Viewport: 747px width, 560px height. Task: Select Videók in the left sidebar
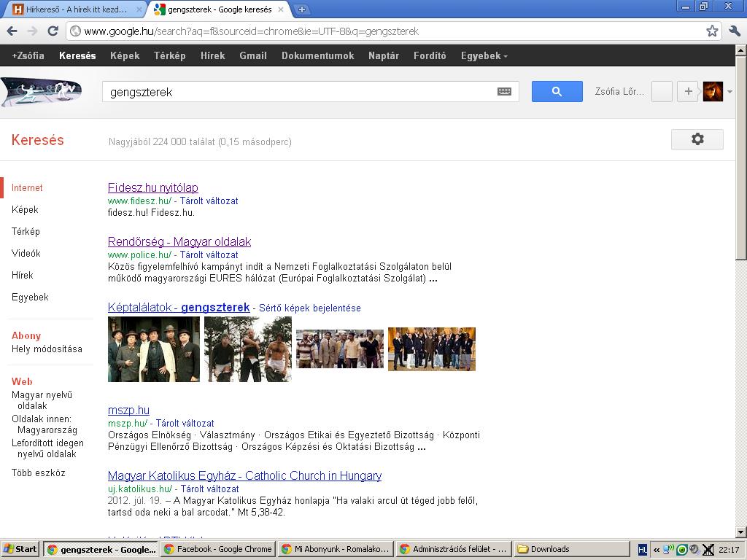coord(26,253)
